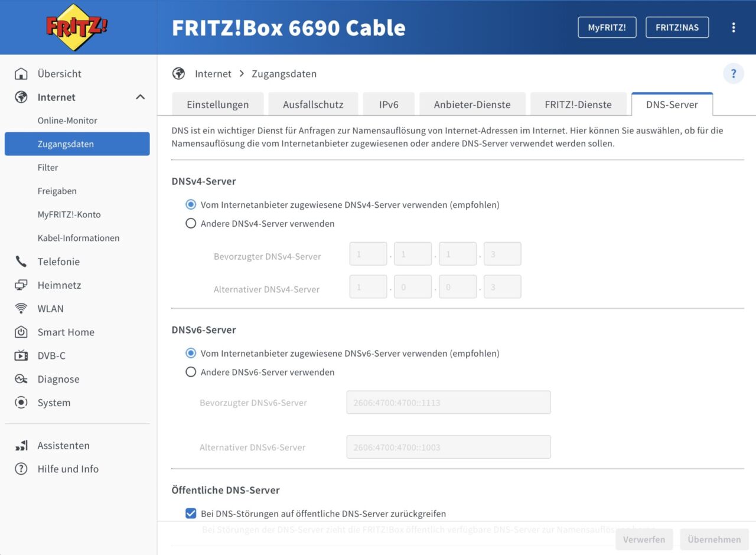The width and height of the screenshot is (756, 555).
Task: Collapse the Internet menu chevron
Action: coord(140,97)
